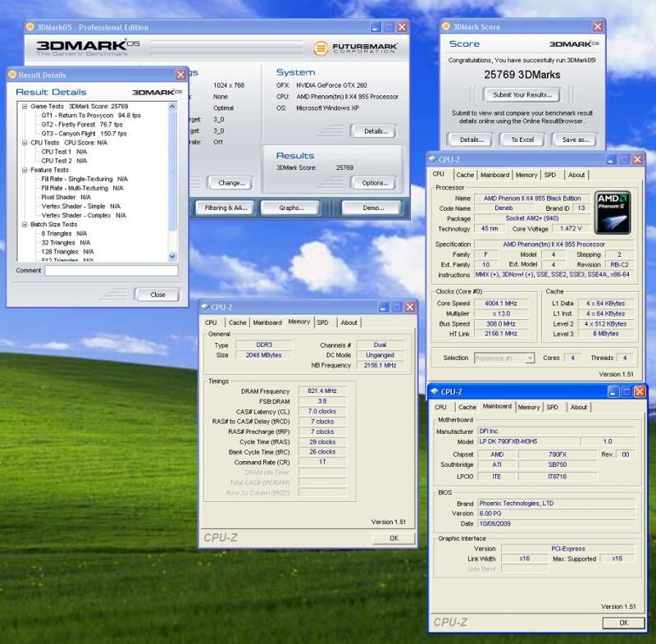Collapse the Feature Tests tree node
Image resolution: width=656 pixels, height=644 pixels.
coord(25,170)
